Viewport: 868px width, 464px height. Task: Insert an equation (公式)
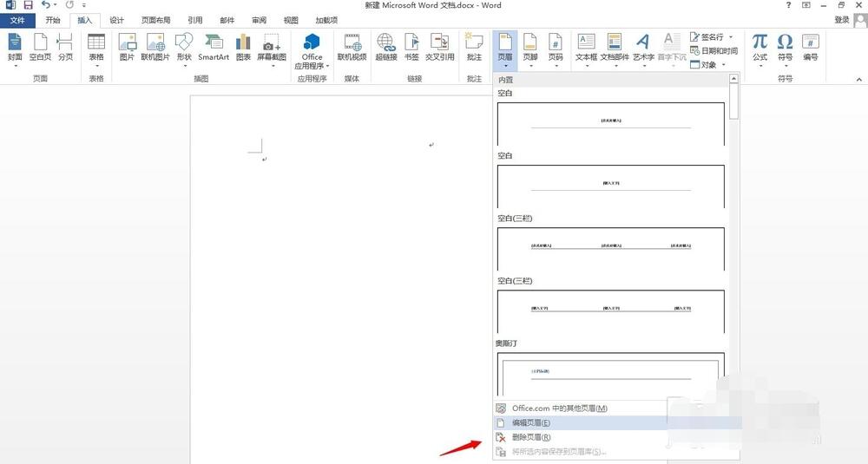[760, 50]
